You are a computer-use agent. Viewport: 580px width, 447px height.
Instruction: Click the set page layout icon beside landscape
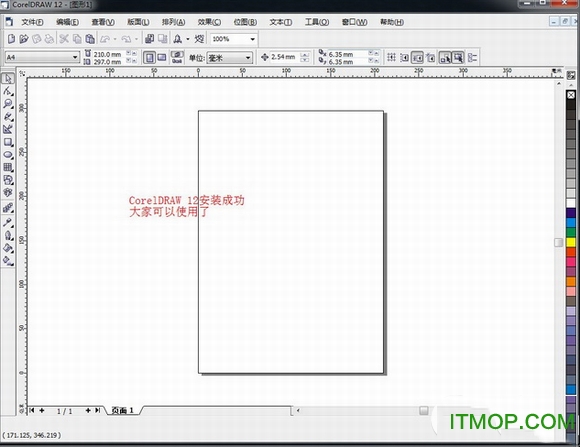pyautogui.click(x=177, y=57)
